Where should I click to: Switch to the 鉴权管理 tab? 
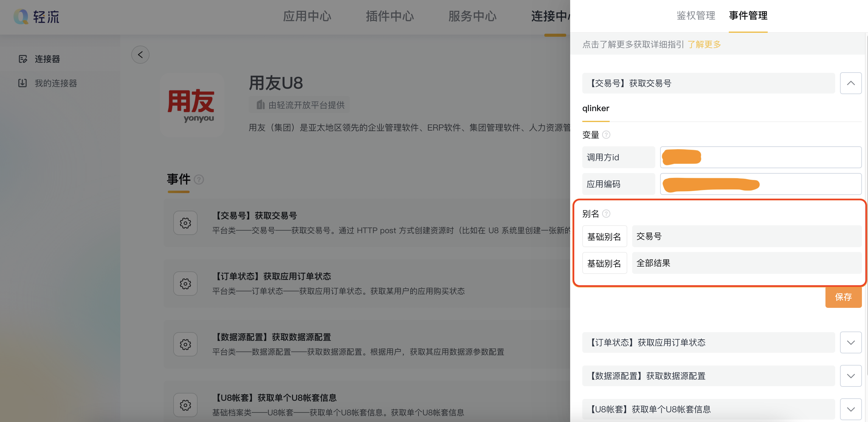695,15
